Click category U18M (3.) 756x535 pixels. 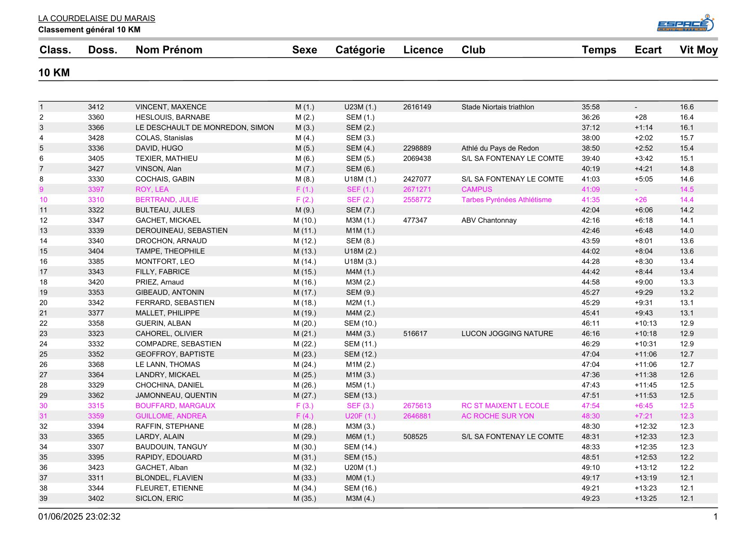[x=360, y=262]
